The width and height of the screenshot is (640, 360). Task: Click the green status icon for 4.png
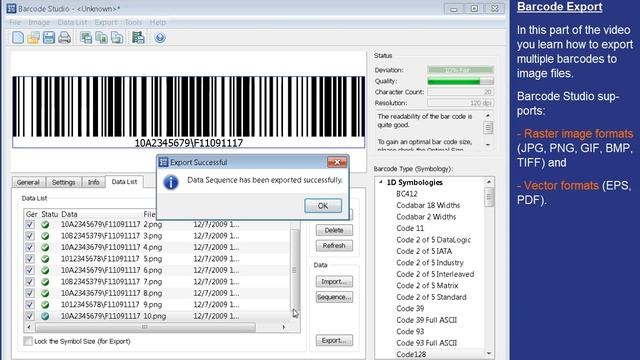pos(45,247)
